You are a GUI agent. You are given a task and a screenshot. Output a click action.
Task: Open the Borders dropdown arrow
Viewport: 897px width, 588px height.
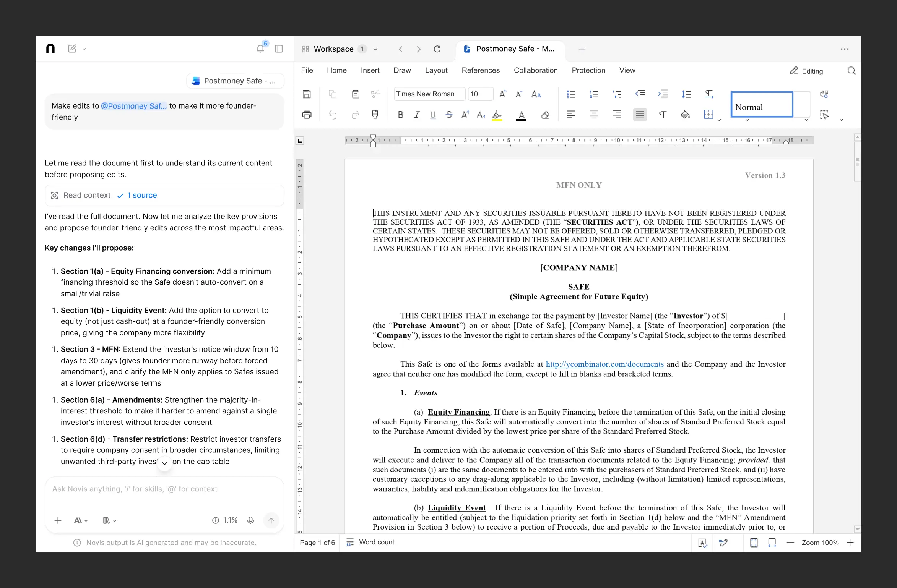point(719,120)
